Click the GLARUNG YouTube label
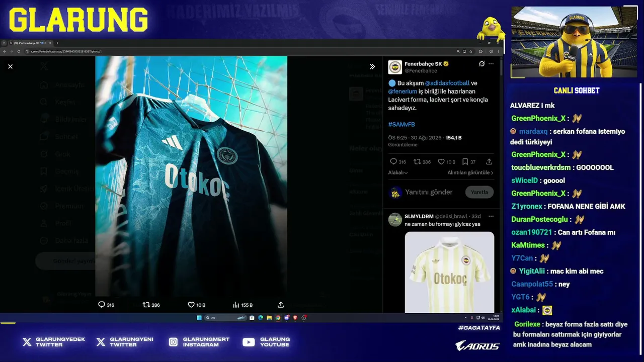 click(x=275, y=342)
